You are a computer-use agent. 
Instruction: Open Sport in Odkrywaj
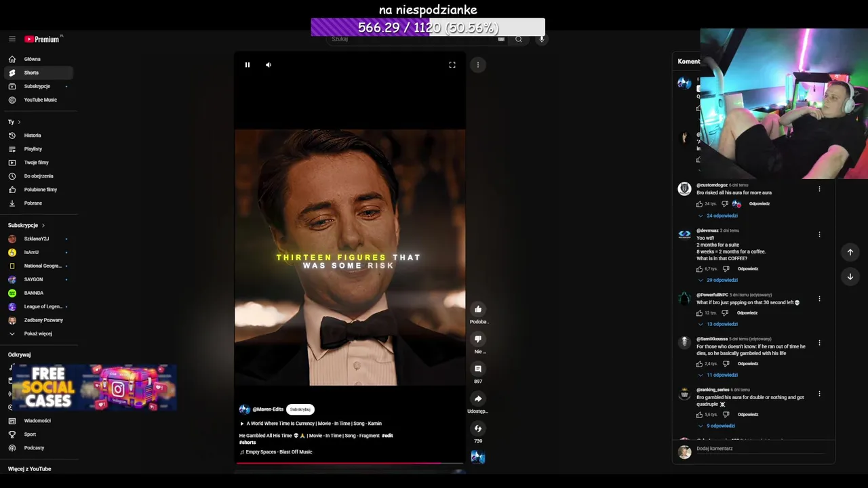pyautogui.click(x=39, y=434)
